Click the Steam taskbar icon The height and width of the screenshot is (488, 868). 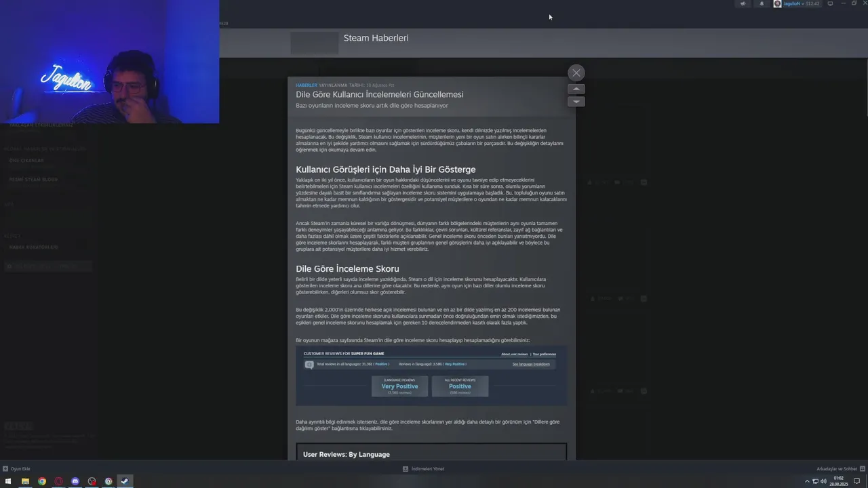[x=125, y=481]
